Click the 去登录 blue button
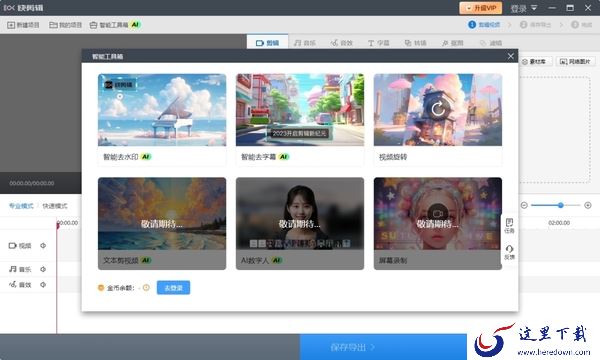The width and height of the screenshot is (600, 360). coord(173,288)
